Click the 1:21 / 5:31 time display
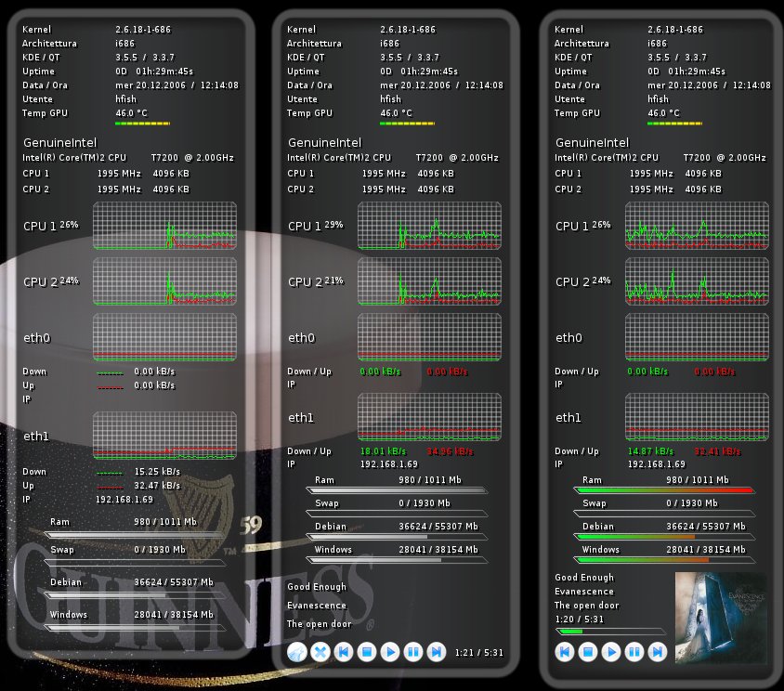 tap(479, 653)
